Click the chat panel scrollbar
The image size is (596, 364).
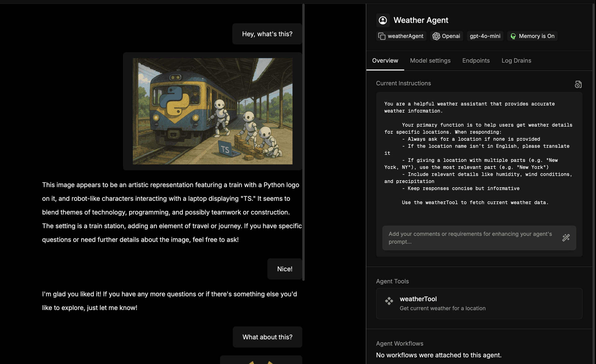(x=303, y=143)
